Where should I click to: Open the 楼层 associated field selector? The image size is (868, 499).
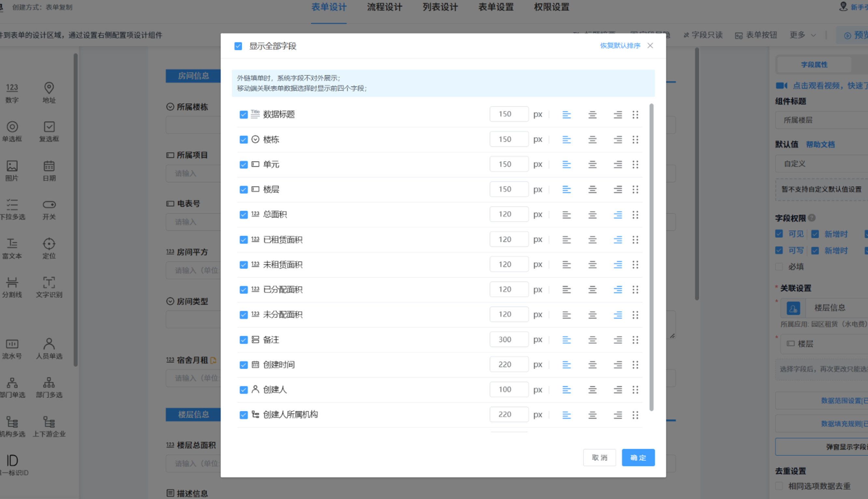tap(824, 344)
